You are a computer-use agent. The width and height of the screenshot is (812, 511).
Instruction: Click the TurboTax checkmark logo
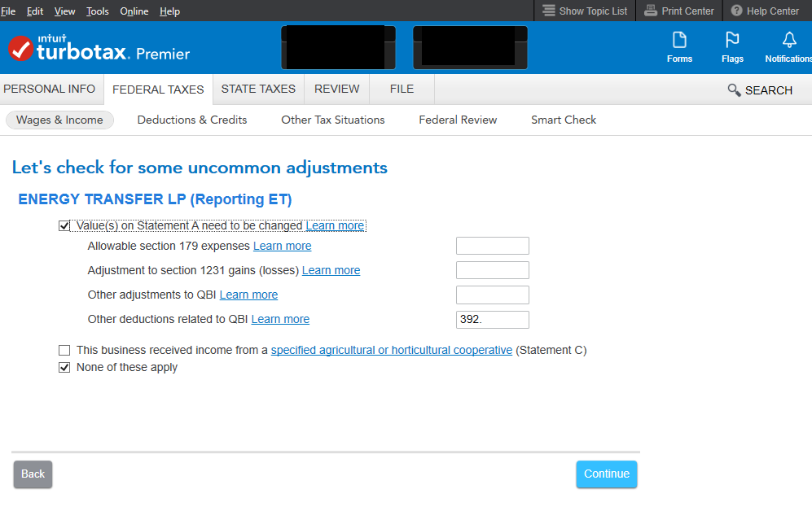click(20, 48)
